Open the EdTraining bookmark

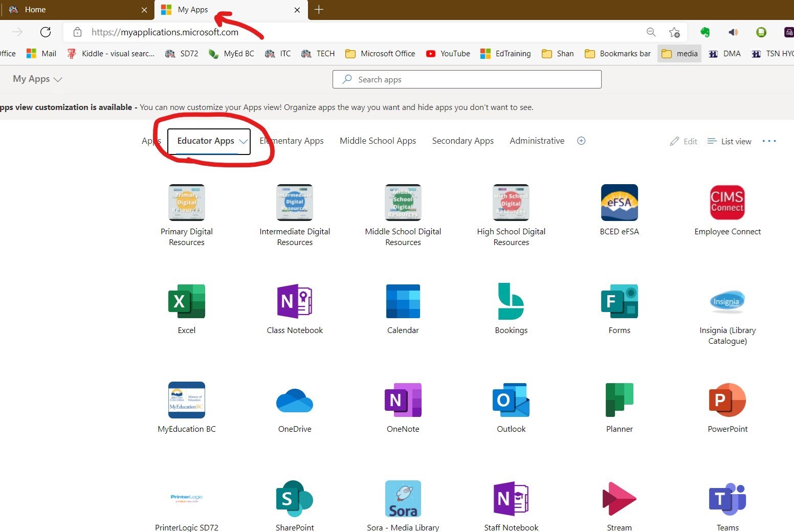pos(505,53)
